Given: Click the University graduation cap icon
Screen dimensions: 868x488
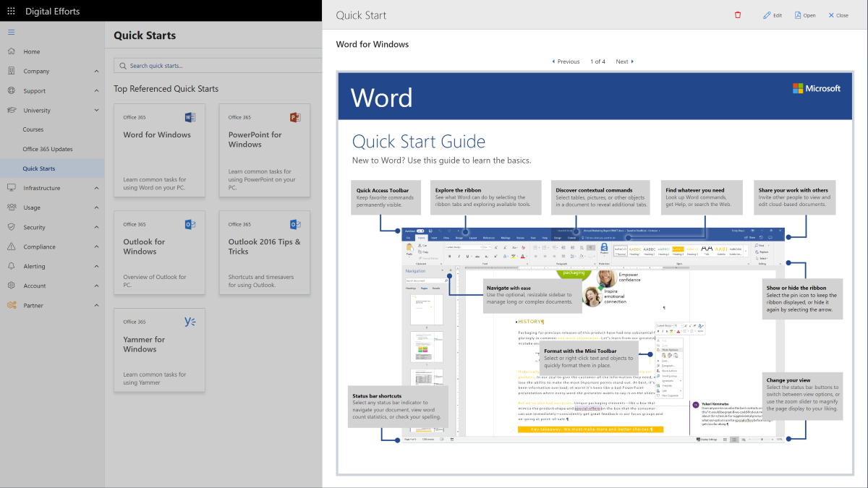Looking at the screenshot, I should click(11, 111).
